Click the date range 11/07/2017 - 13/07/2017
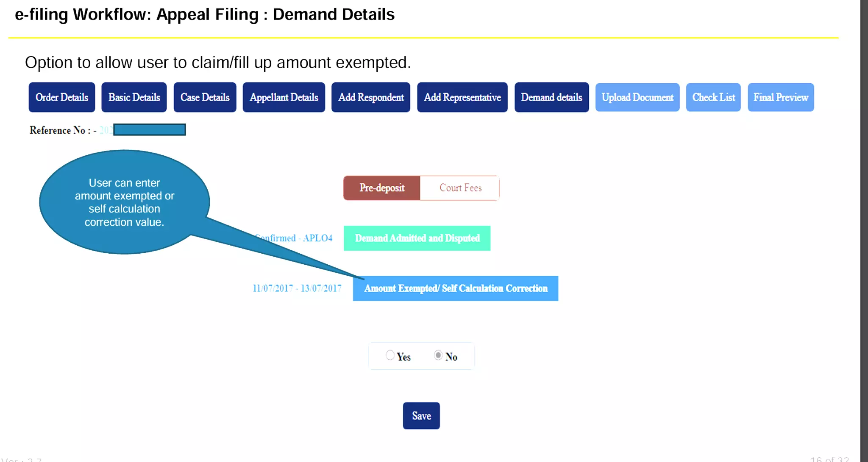The width and height of the screenshot is (868, 462). click(x=297, y=288)
